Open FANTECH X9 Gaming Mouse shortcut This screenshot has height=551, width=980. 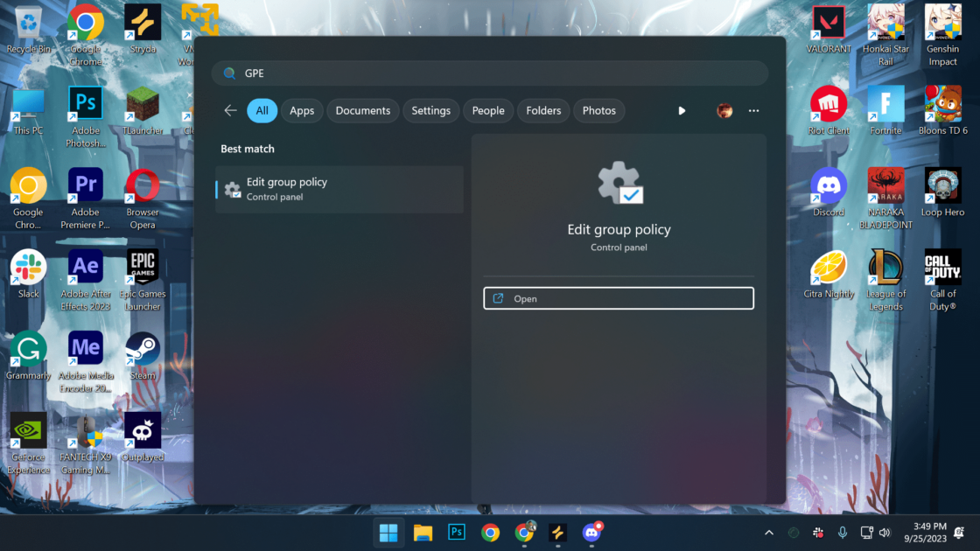pyautogui.click(x=86, y=443)
